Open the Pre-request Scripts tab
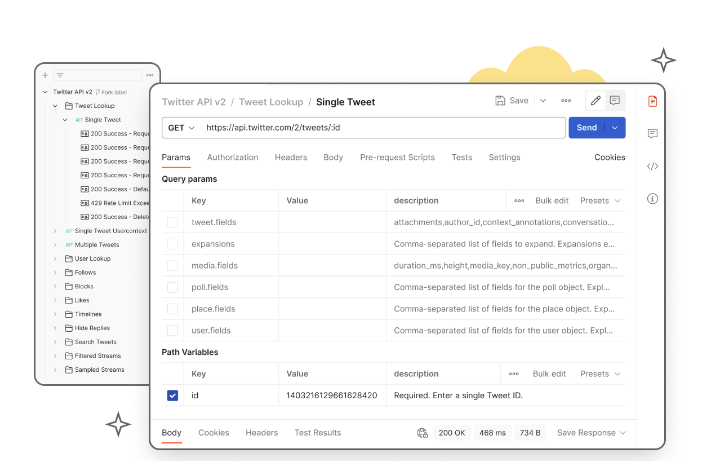Viewport: 702px width, 461px height. click(397, 158)
